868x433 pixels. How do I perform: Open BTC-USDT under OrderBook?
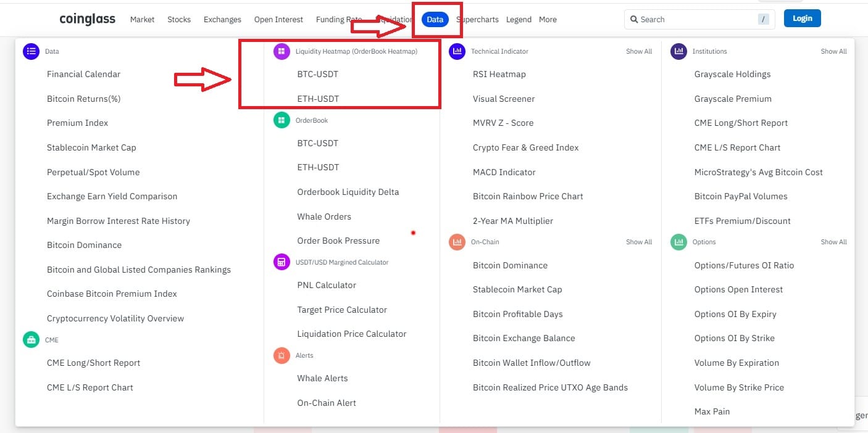pyautogui.click(x=318, y=143)
